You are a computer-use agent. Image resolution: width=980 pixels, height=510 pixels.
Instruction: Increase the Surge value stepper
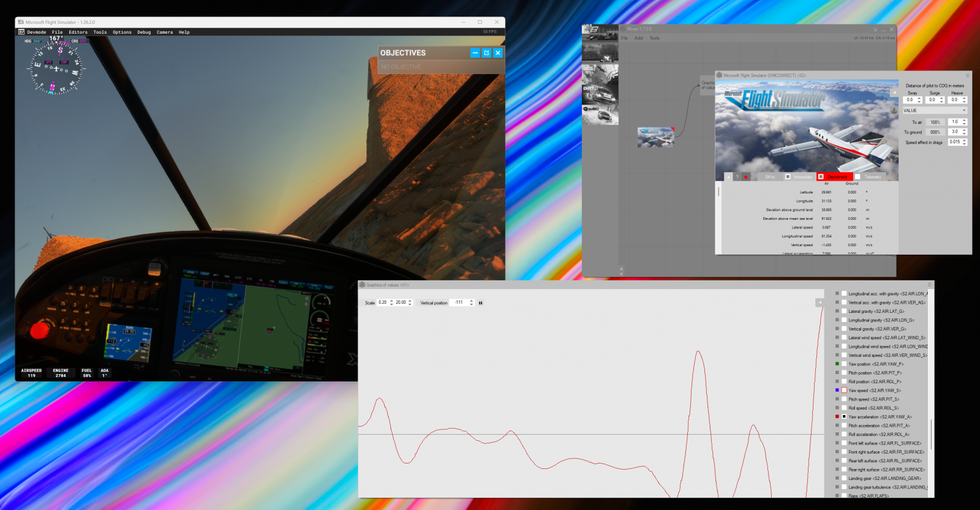point(942,98)
